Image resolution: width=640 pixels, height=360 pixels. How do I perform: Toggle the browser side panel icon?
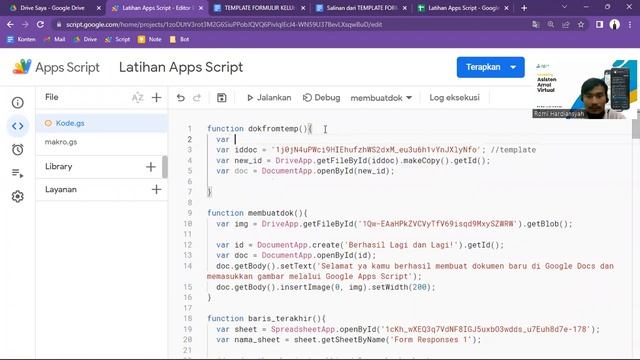tap(599, 24)
